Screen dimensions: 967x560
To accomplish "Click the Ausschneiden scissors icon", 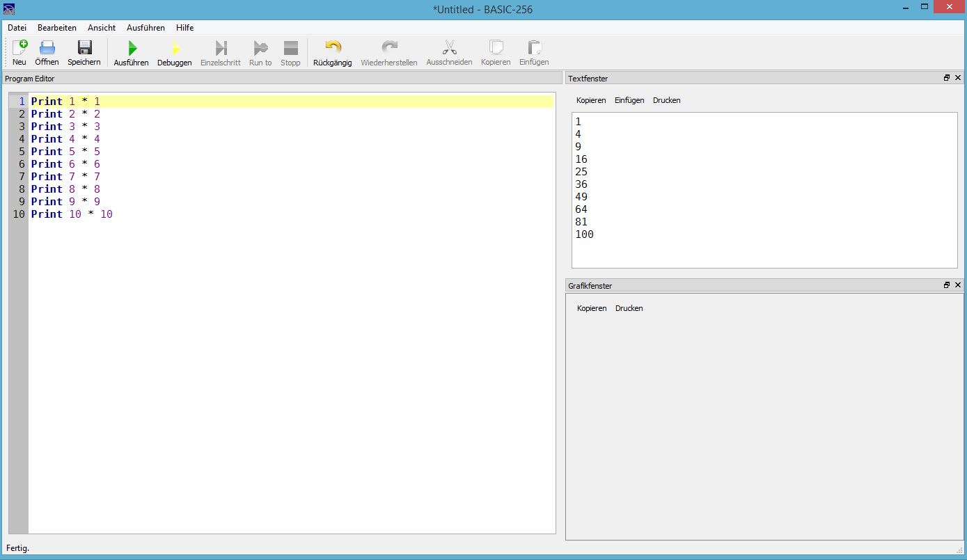I will [x=450, y=48].
